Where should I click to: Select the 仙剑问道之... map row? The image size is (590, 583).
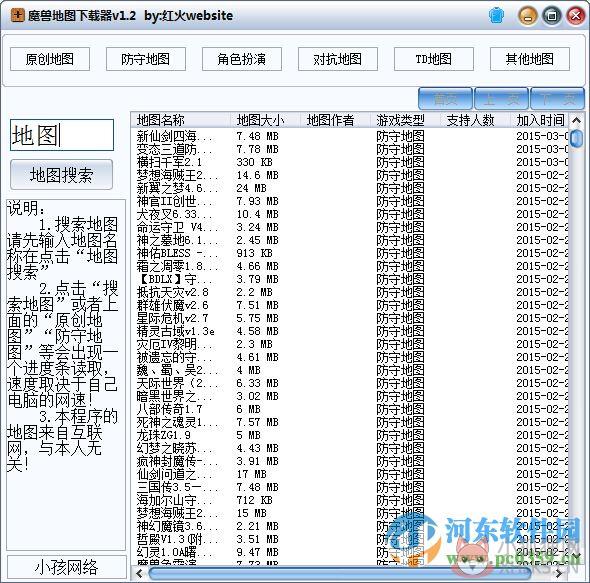click(350, 474)
